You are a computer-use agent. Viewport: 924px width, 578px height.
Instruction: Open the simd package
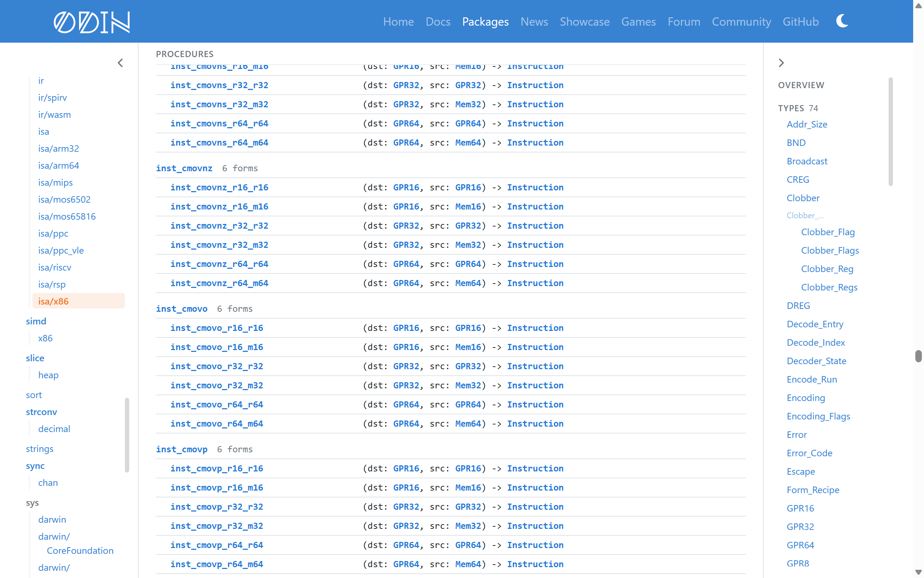[x=36, y=321]
